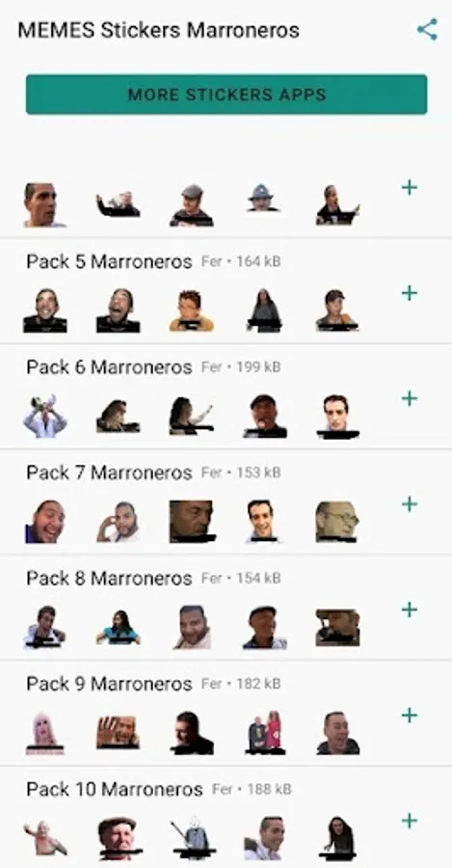Select the teal shirt woman sticker in Pack 8
Screen dimensions: 452x868
point(119,627)
